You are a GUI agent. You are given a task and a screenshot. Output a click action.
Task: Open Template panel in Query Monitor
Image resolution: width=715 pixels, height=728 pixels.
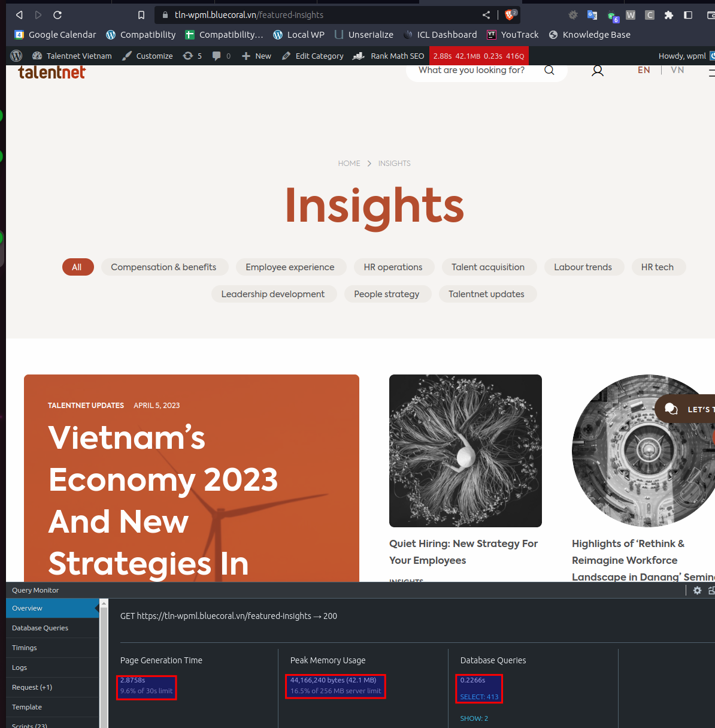tap(52, 707)
